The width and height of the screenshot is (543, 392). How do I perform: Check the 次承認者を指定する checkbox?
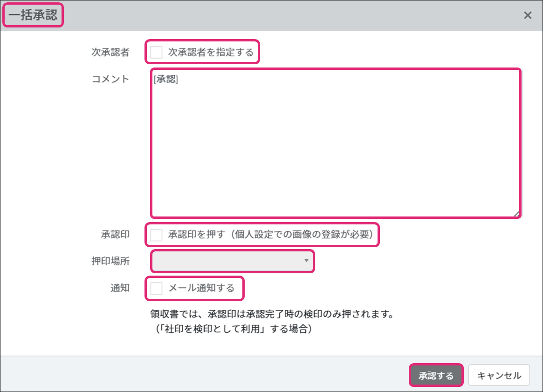click(157, 52)
